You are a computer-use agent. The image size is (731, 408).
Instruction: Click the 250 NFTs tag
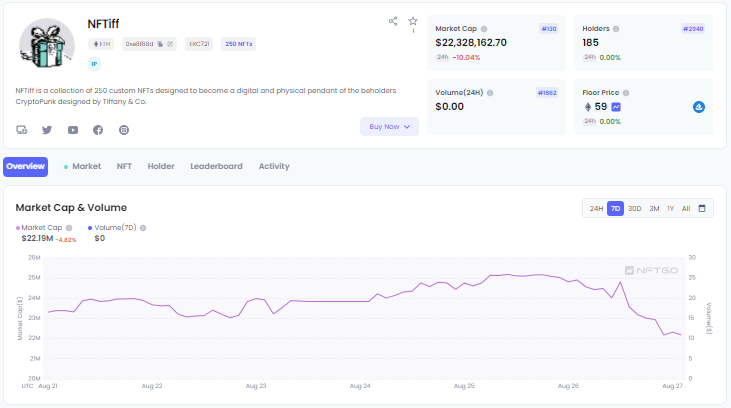[x=238, y=44]
